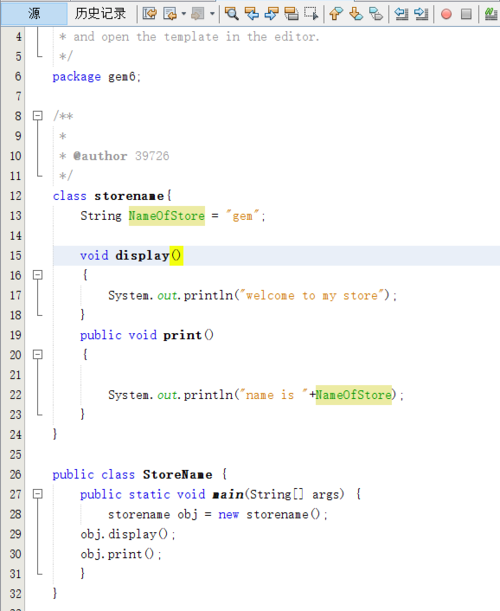This screenshot has width=500, height=611.
Task: Collapse the main method fold
Action: point(37,494)
